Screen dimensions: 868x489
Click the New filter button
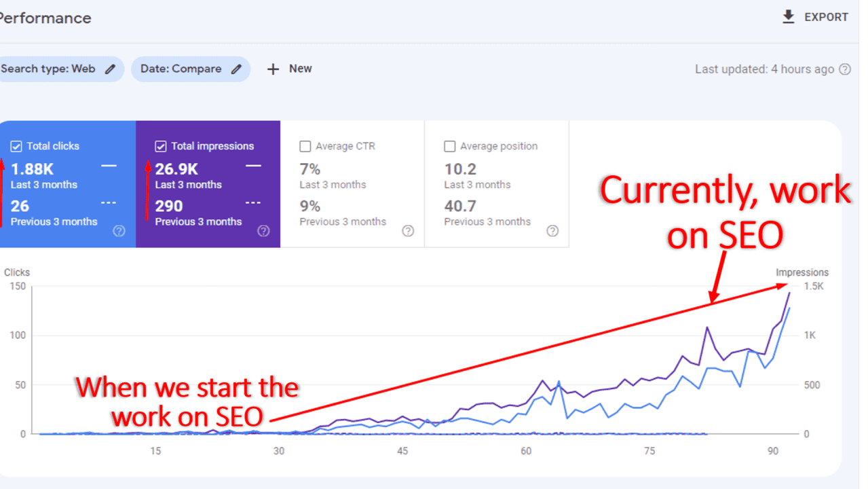(x=300, y=69)
